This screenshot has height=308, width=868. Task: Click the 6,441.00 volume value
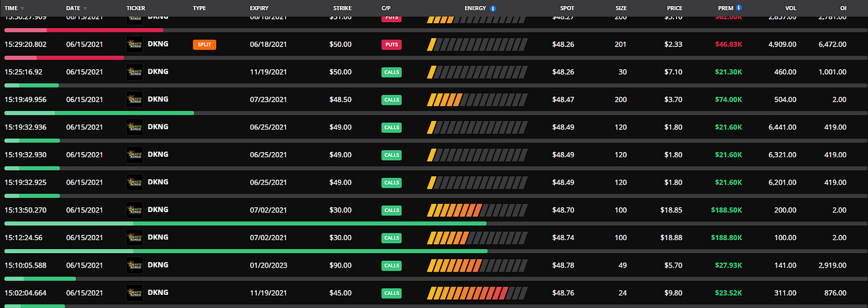[783, 127]
